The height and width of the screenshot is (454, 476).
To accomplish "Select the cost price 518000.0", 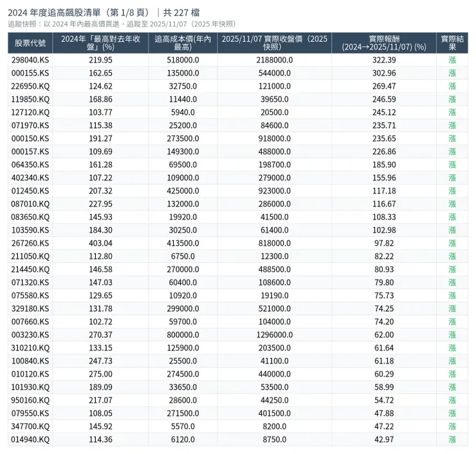I will click(183, 60).
